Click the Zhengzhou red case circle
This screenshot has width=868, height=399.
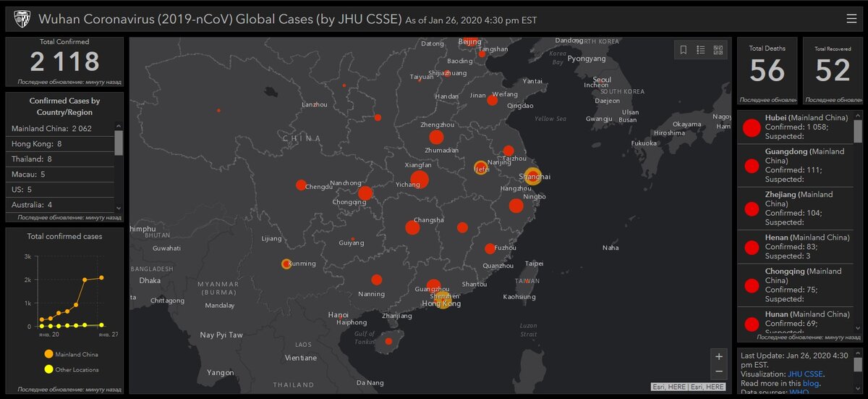coord(436,137)
